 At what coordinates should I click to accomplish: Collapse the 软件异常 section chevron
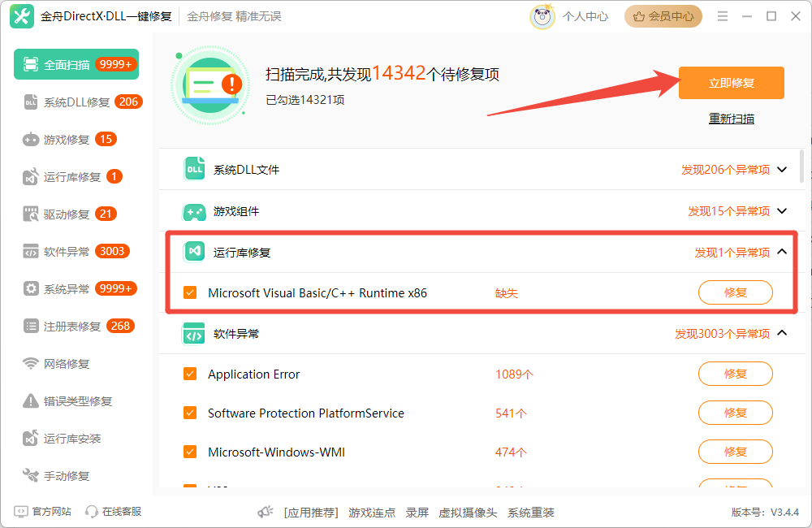coord(782,333)
